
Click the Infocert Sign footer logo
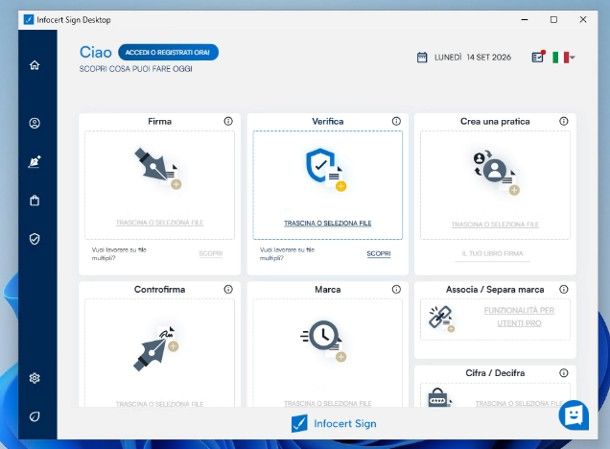click(334, 423)
